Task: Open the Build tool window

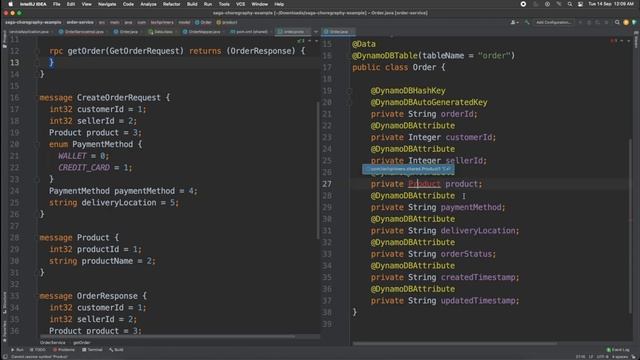Action: click(x=116, y=350)
